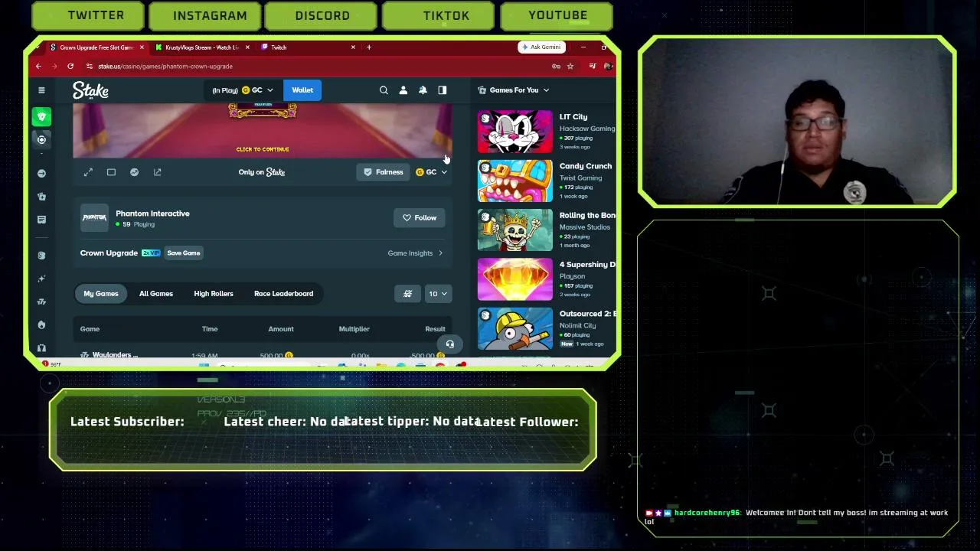The width and height of the screenshot is (980, 551).
Task: Open the 4 Supershiny game thumbnail
Action: coord(515,279)
